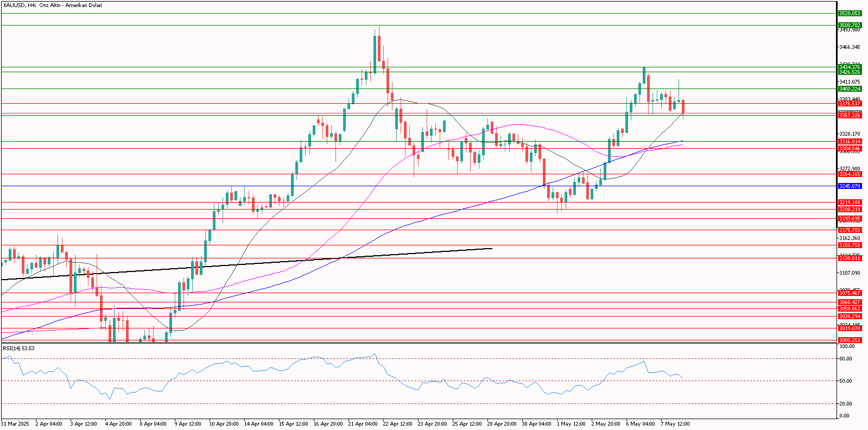Click the 3107.090 price scale value

click(x=850, y=273)
